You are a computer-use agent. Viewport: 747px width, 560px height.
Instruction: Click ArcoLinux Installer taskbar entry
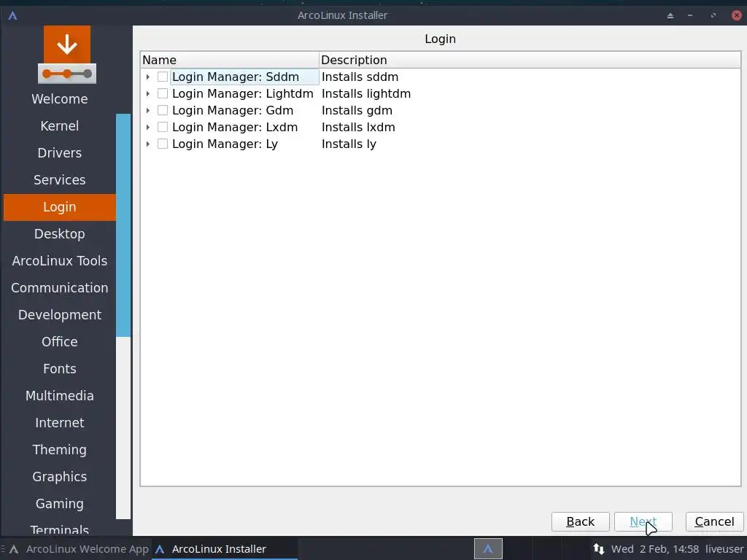[x=225, y=549]
